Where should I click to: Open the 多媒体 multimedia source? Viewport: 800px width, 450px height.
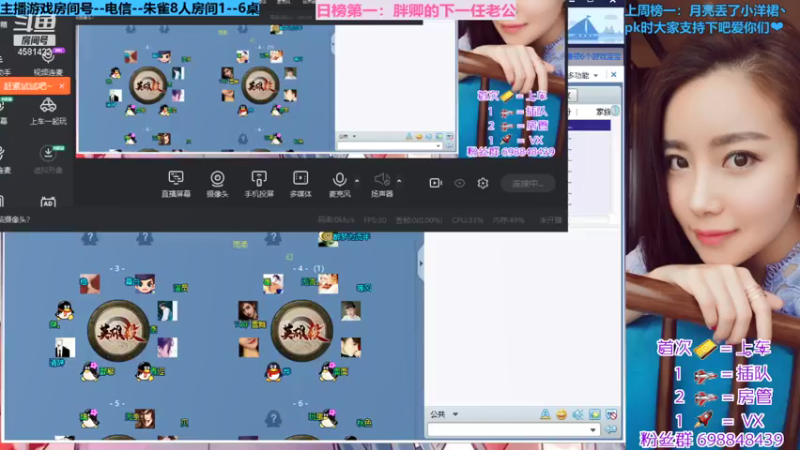(301, 184)
